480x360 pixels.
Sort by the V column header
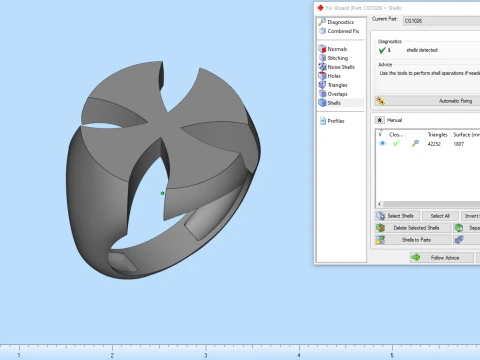point(380,134)
